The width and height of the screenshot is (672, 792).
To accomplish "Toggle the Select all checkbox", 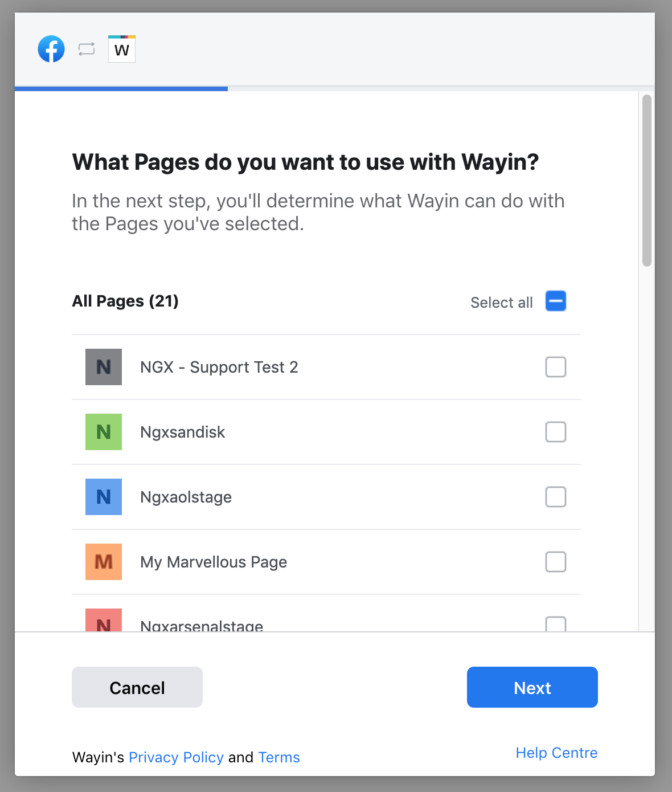I will point(556,301).
